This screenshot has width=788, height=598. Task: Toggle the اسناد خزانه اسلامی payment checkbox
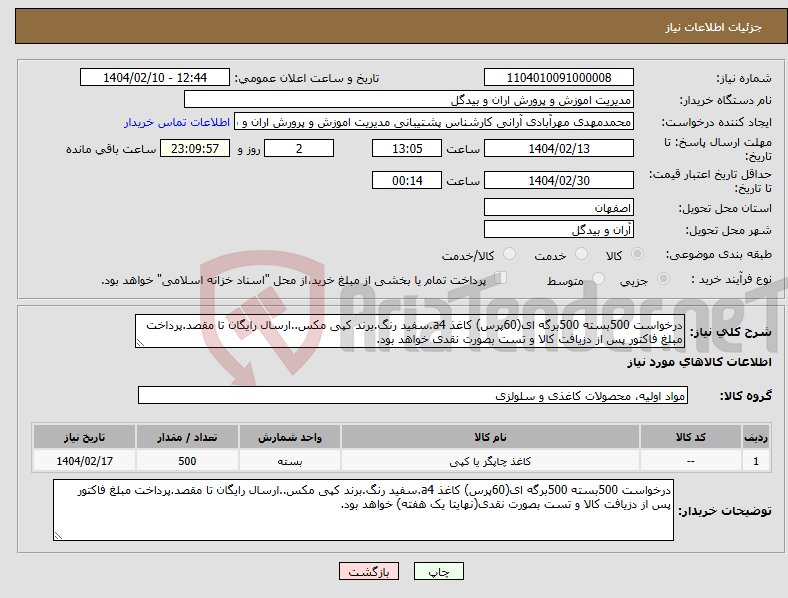501,278
